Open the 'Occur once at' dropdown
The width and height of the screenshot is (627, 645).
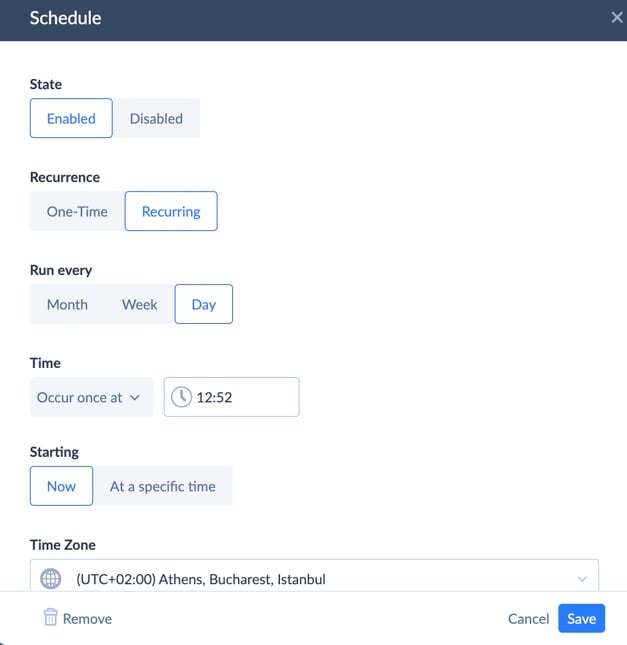(x=91, y=397)
